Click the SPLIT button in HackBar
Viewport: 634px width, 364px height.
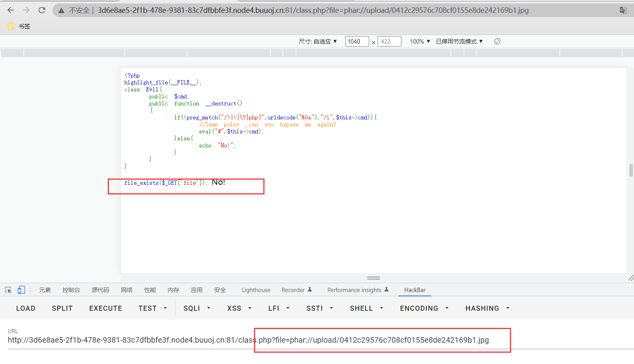62,308
